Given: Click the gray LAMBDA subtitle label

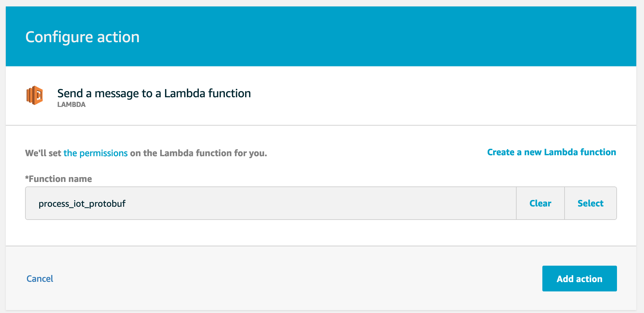Looking at the screenshot, I should point(71,105).
